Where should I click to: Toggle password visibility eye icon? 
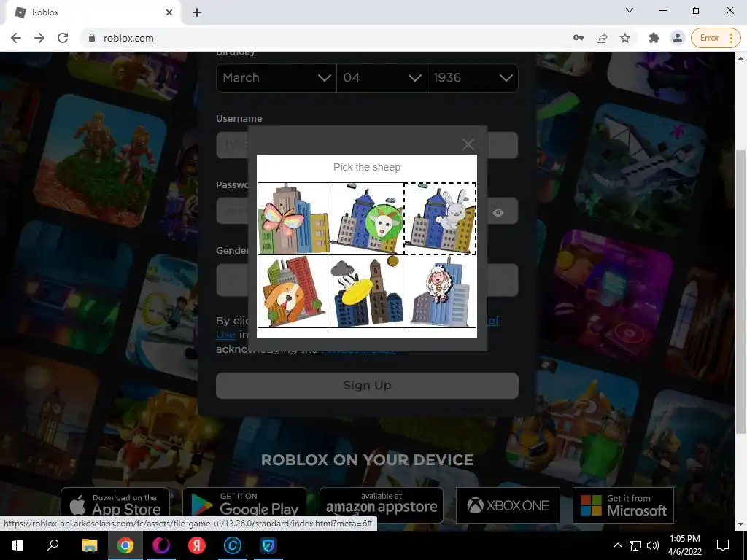(x=498, y=212)
